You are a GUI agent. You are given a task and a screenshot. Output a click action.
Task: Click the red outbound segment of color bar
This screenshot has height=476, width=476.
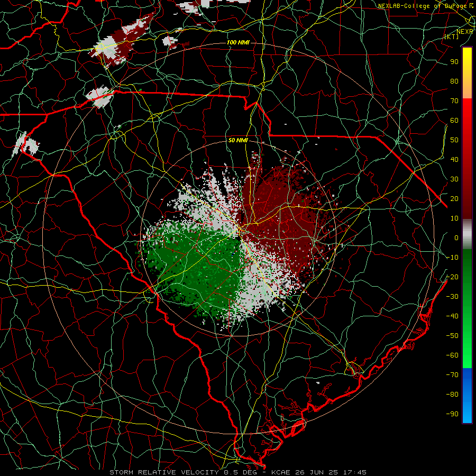[x=467, y=159]
